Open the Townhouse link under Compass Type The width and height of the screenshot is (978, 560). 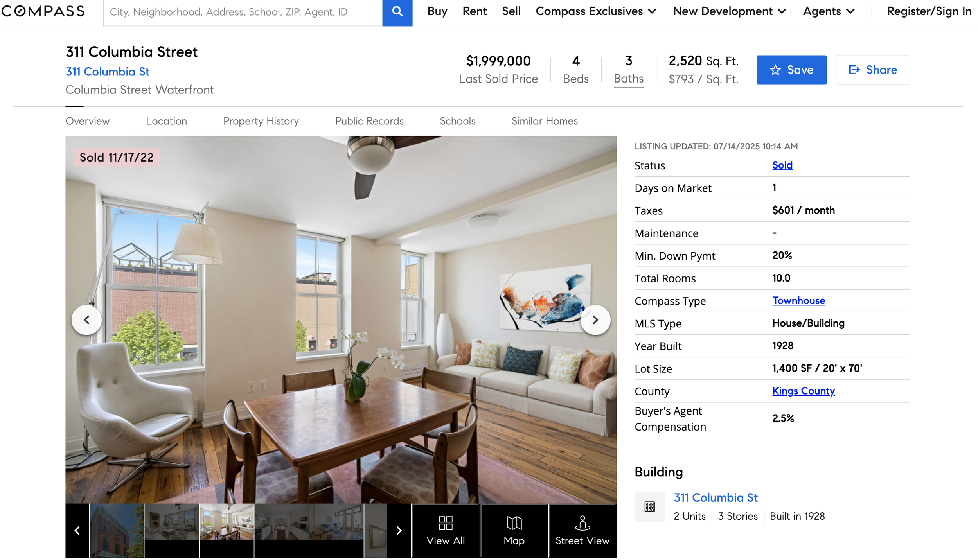(x=798, y=300)
